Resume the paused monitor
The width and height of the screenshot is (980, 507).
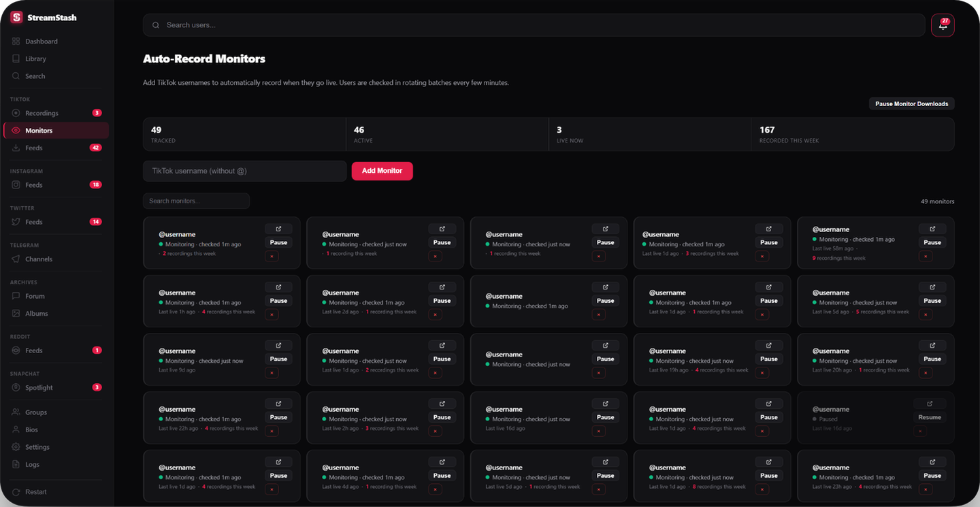pos(930,417)
